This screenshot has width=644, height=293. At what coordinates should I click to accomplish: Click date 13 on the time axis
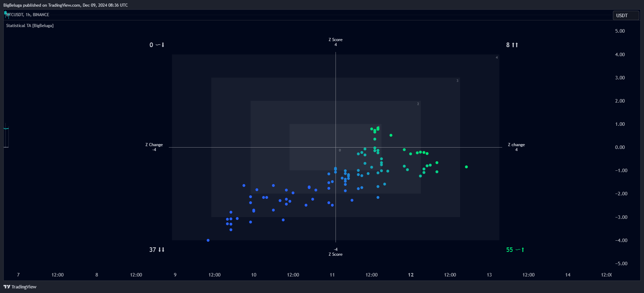pyautogui.click(x=489, y=275)
